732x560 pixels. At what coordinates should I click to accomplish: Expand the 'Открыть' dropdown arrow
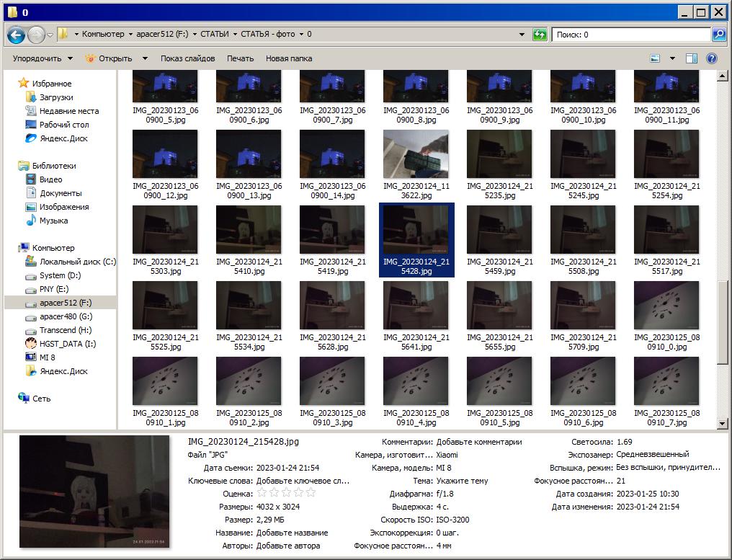tap(146, 58)
